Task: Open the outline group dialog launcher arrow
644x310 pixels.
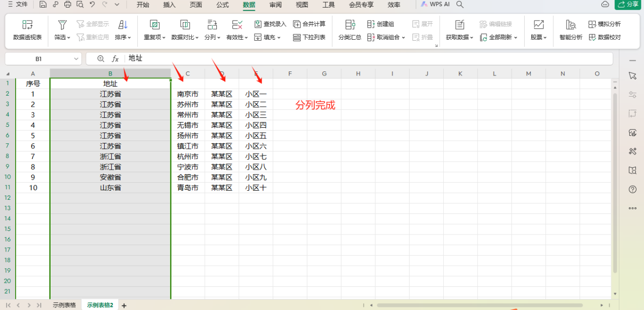Action: (x=436, y=46)
